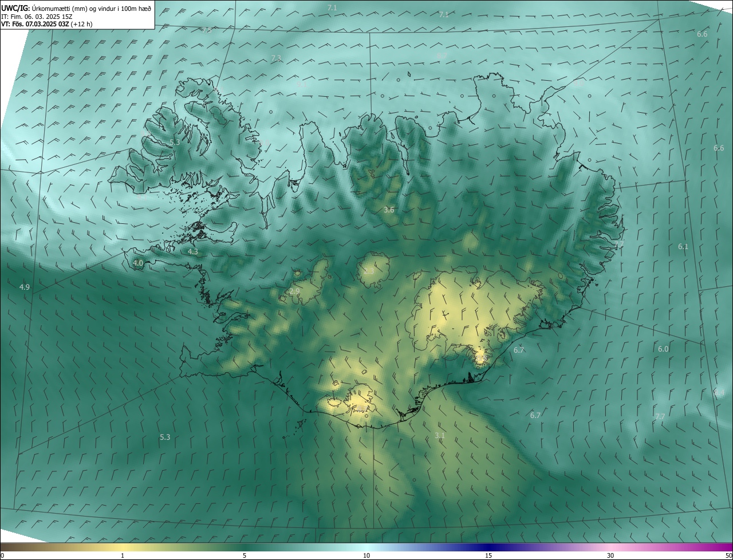Click the '15' tick on the colour scale

pos(488,555)
